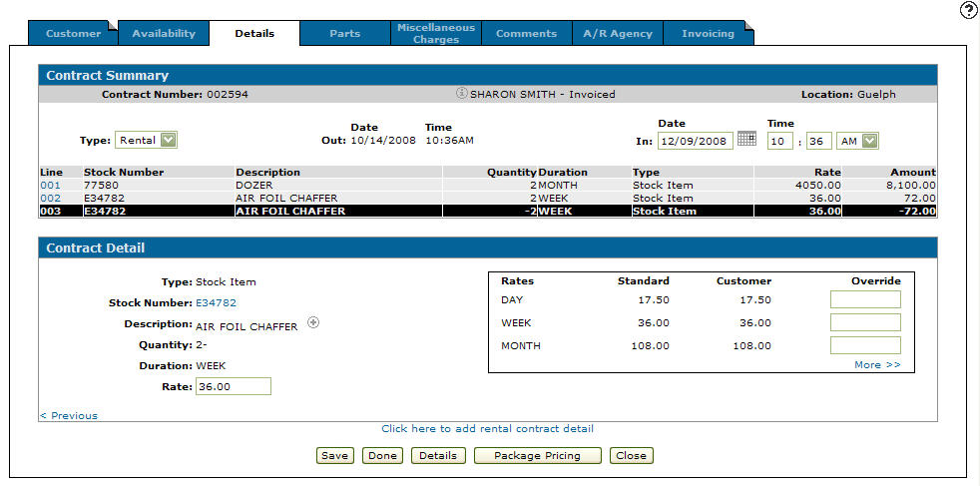Image resolution: width=980 pixels, height=486 pixels.
Task: Go to the Miscellaneous Charges tab
Action: [436, 34]
